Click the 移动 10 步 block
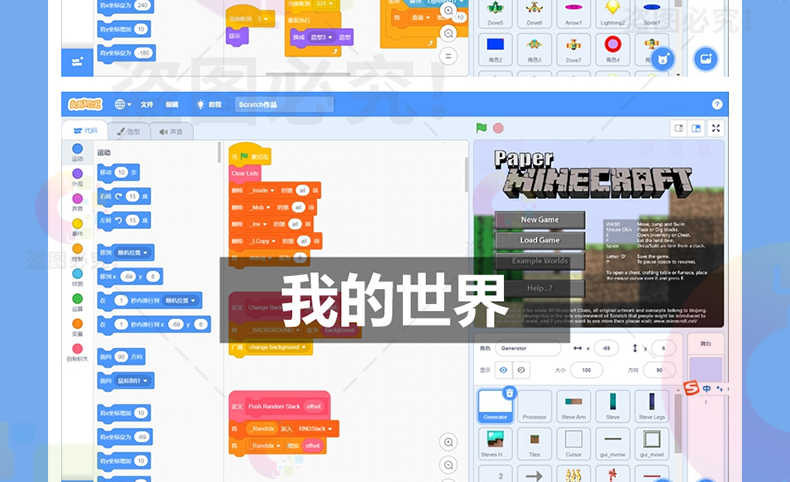 (118, 173)
